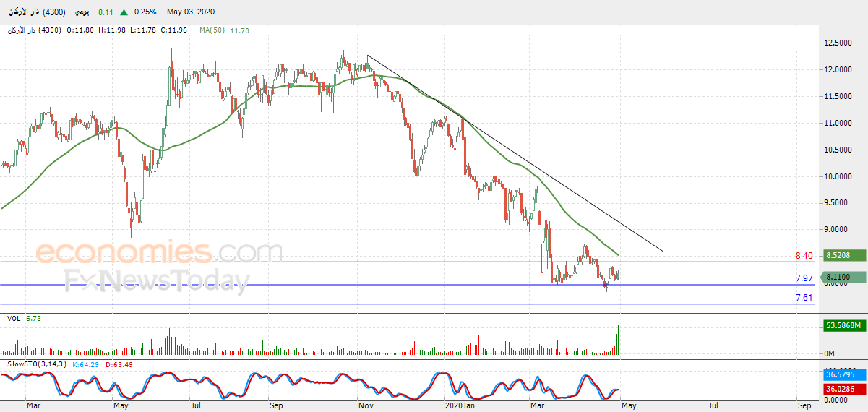
Task: Click the L:11.78 low value
Action: (x=144, y=30)
